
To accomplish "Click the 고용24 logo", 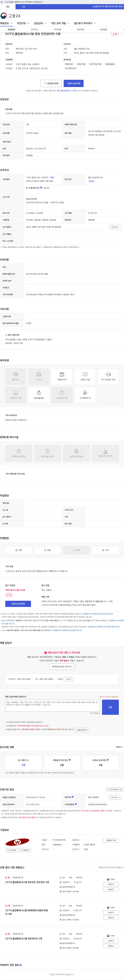I will click(10, 16).
